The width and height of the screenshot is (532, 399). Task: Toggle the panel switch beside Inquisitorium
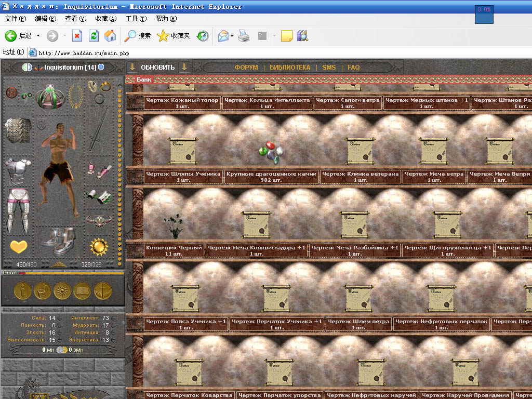point(27,67)
